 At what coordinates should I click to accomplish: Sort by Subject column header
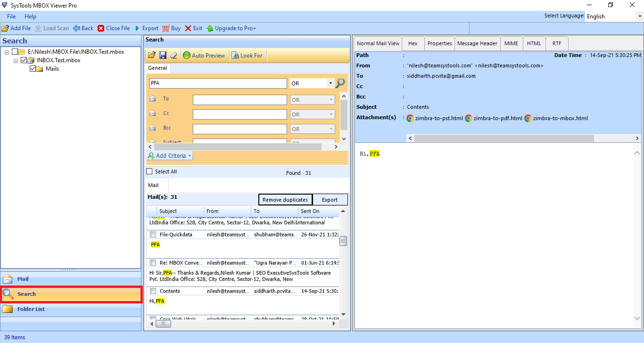tap(181, 211)
